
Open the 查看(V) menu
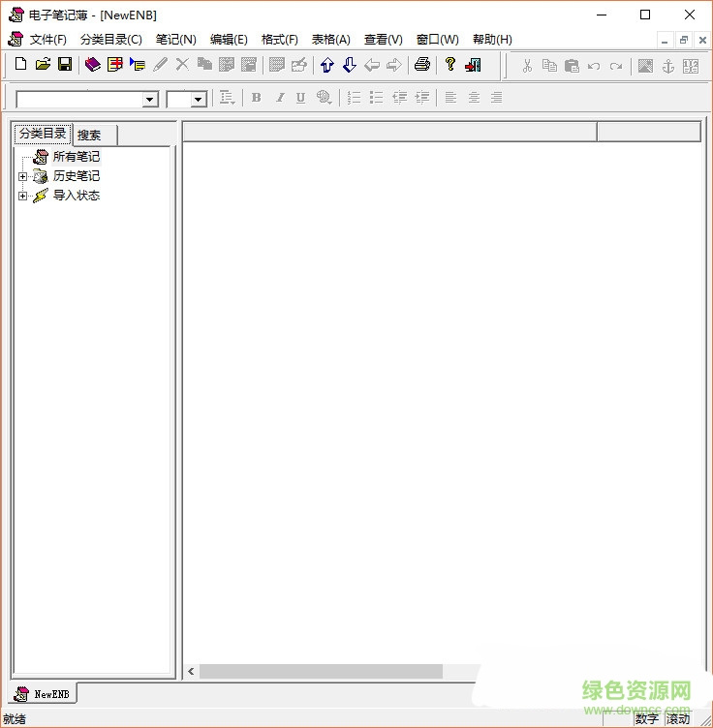pos(384,40)
